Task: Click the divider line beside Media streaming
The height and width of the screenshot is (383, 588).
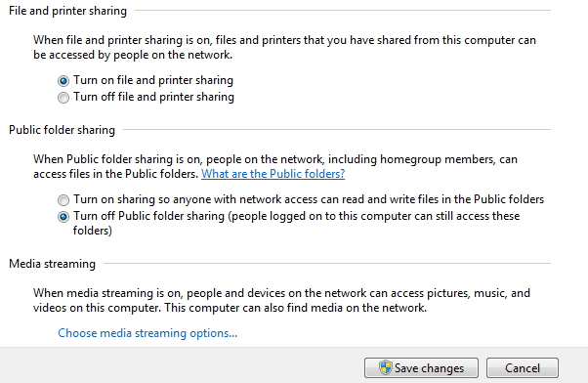Action: tap(327, 264)
